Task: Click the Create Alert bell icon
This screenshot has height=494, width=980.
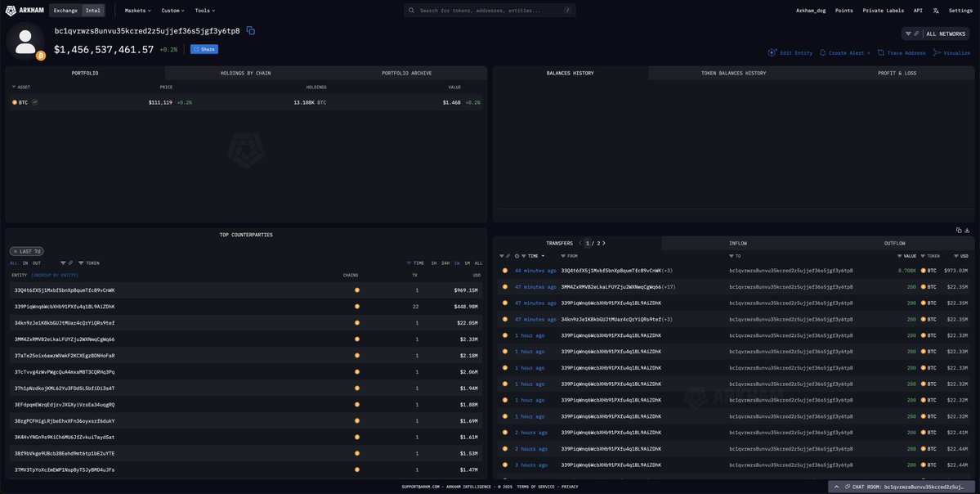Action: (823, 52)
